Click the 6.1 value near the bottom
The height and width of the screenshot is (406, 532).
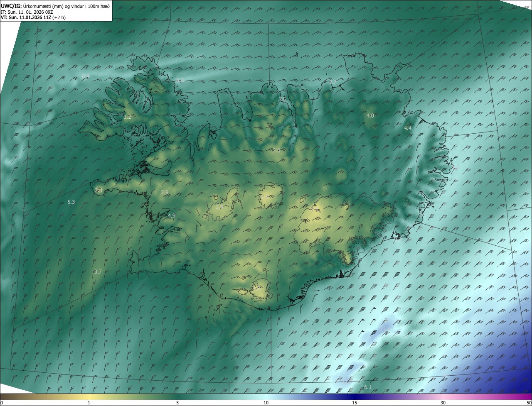pyautogui.click(x=368, y=387)
